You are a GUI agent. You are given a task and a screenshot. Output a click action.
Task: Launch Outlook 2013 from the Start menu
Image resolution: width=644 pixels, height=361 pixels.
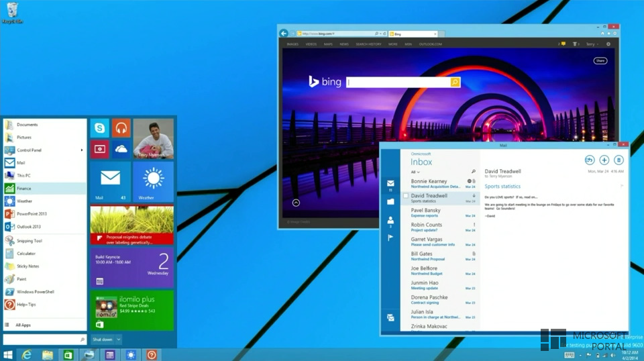(x=45, y=226)
